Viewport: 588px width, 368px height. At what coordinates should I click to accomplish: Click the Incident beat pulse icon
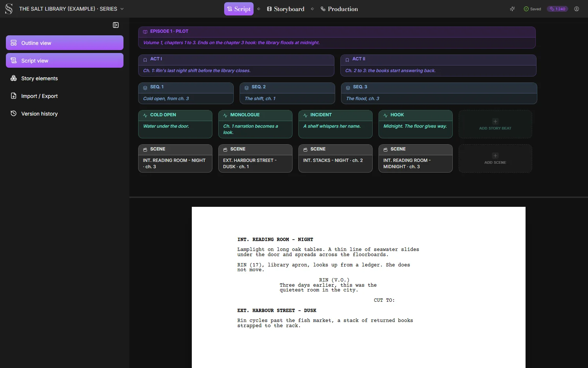pos(305,115)
